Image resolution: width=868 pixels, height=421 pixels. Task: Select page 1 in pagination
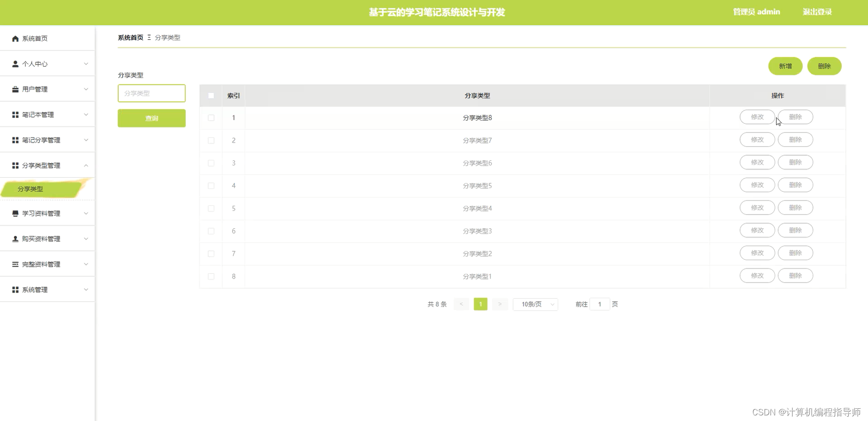pyautogui.click(x=480, y=304)
